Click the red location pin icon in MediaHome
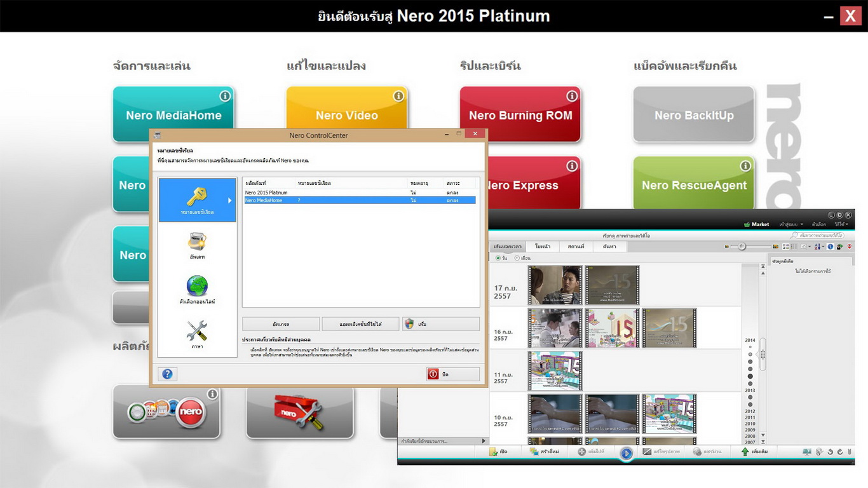This screenshot has width=868, height=488. point(850,247)
